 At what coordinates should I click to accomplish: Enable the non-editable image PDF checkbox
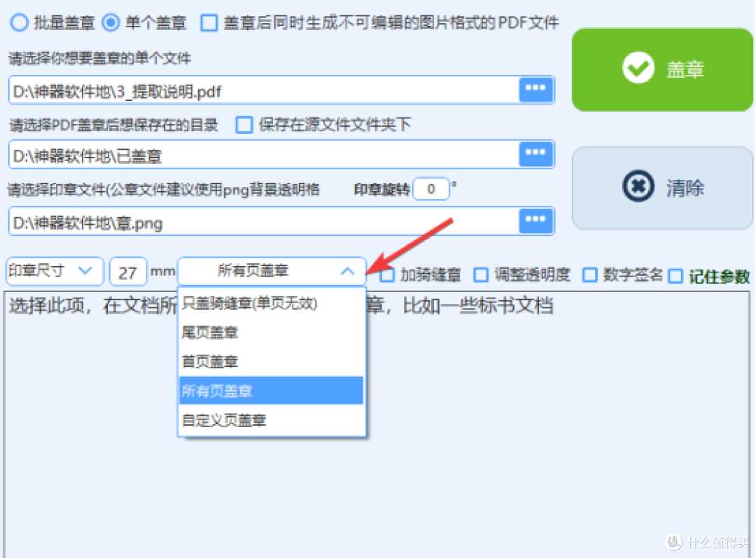pyautogui.click(x=209, y=22)
